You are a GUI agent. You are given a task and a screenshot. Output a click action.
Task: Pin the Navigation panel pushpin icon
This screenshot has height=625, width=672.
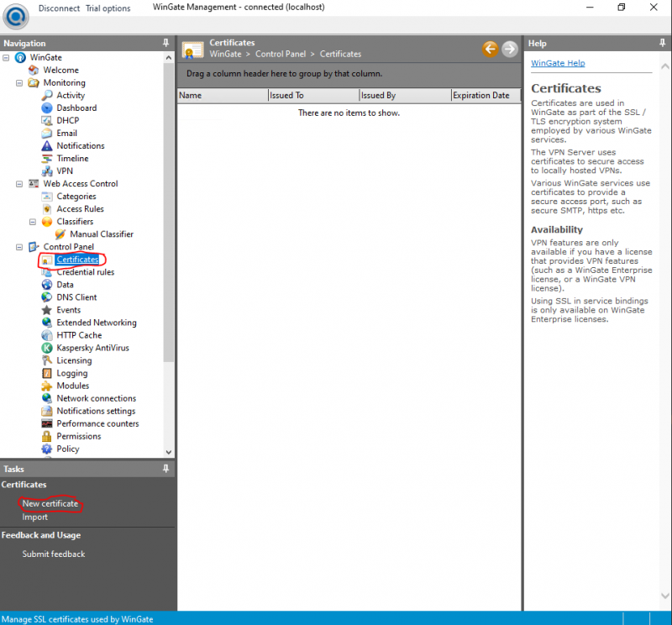coord(165,43)
